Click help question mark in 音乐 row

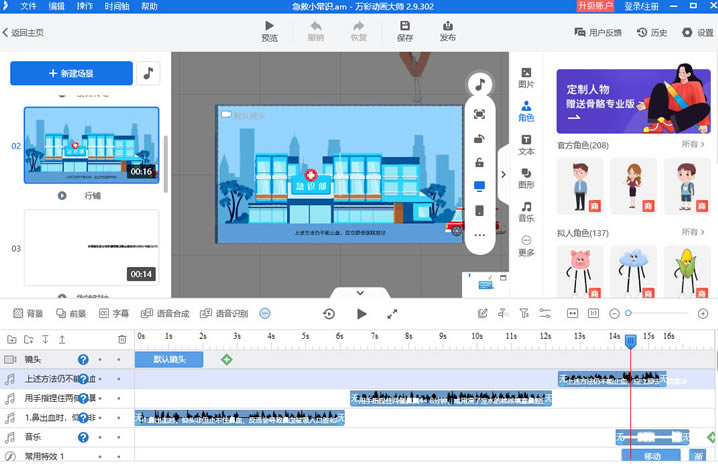click(83, 437)
